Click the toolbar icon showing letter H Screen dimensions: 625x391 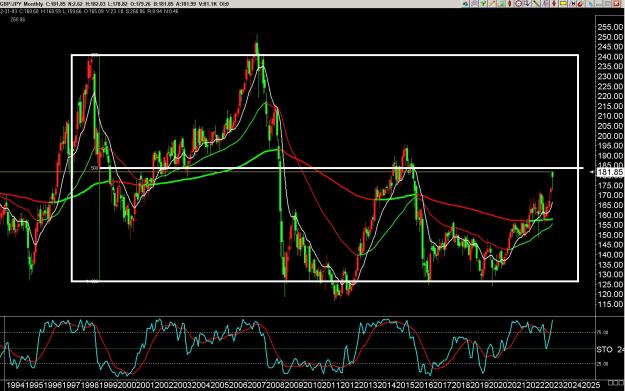click(x=573, y=4)
